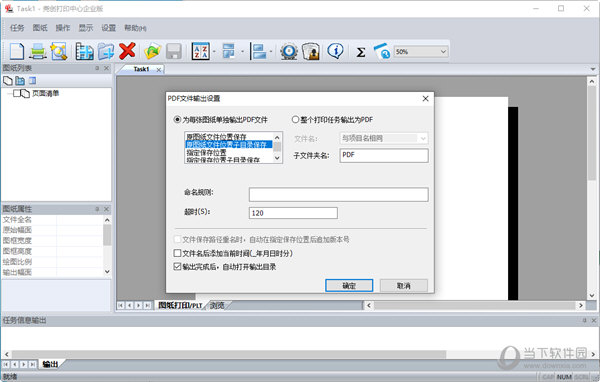
Task: Click up arrow of save location listbox
Action: pyautogui.click(x=277, y=137)
